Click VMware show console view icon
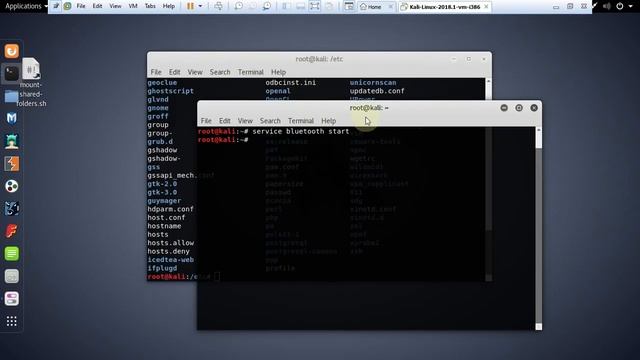Screen dimensions: 640x360 coord(349,6)
